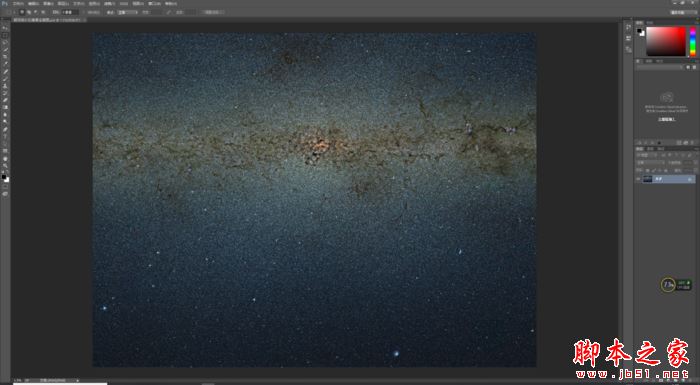Open the 窗口 Window menu
Image resolution: width=700 pixels, height=385 pixels.
click(155, 4)
